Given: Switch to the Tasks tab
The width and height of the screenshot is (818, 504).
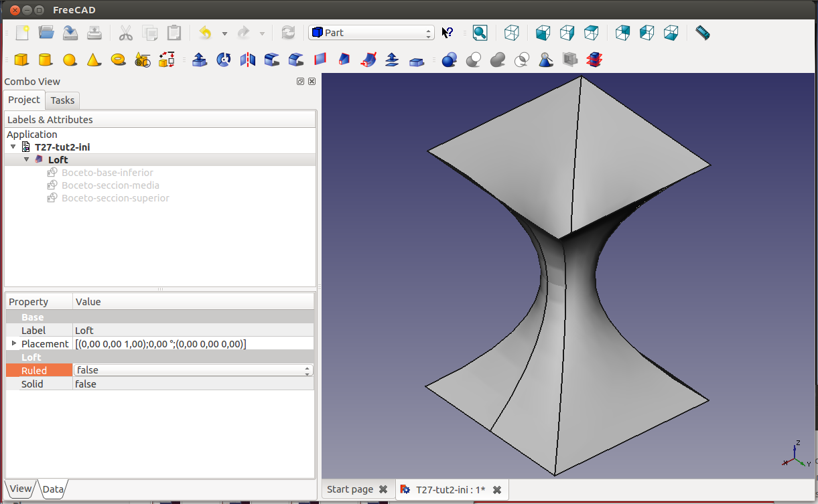Looking at the screenshot, I should [x=62, y=100].
